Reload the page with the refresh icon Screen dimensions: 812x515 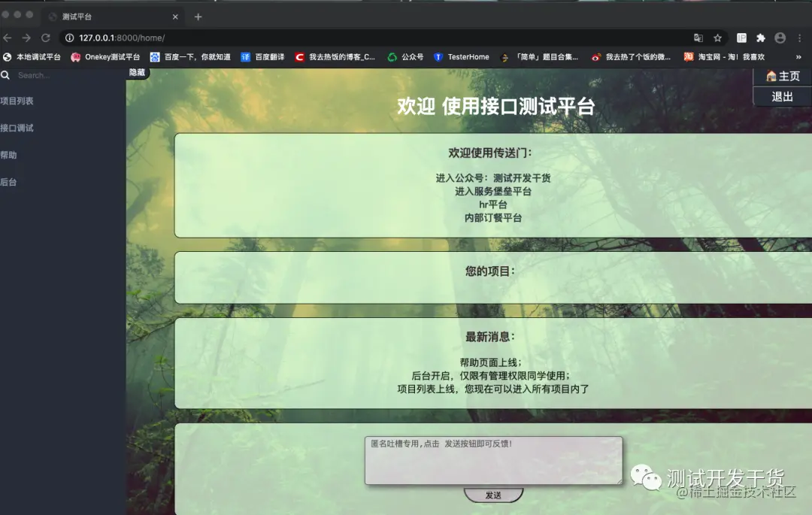point(46,37)
